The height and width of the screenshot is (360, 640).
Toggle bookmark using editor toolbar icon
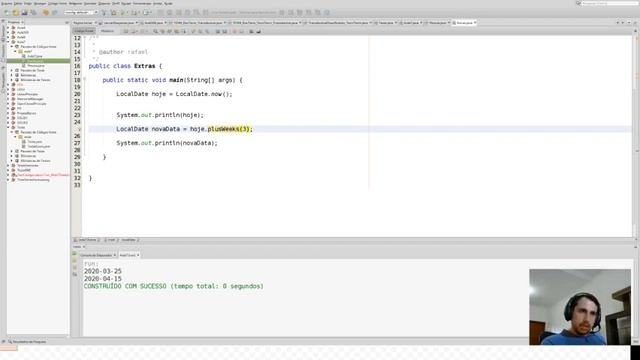[207, 31]
